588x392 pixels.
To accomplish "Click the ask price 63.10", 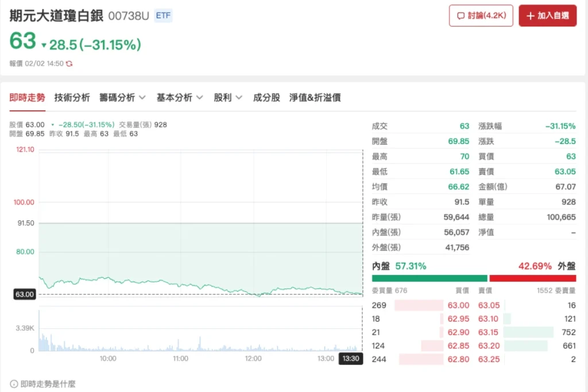I will (488, 319).
